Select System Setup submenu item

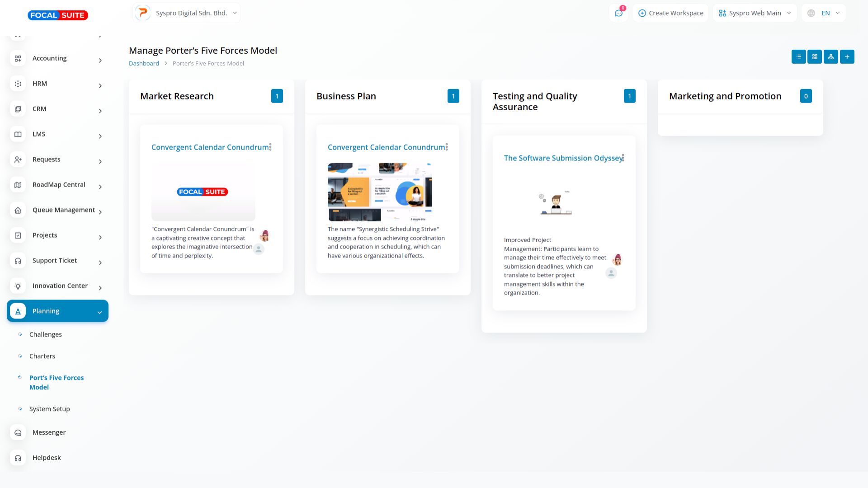click(49, 409)
